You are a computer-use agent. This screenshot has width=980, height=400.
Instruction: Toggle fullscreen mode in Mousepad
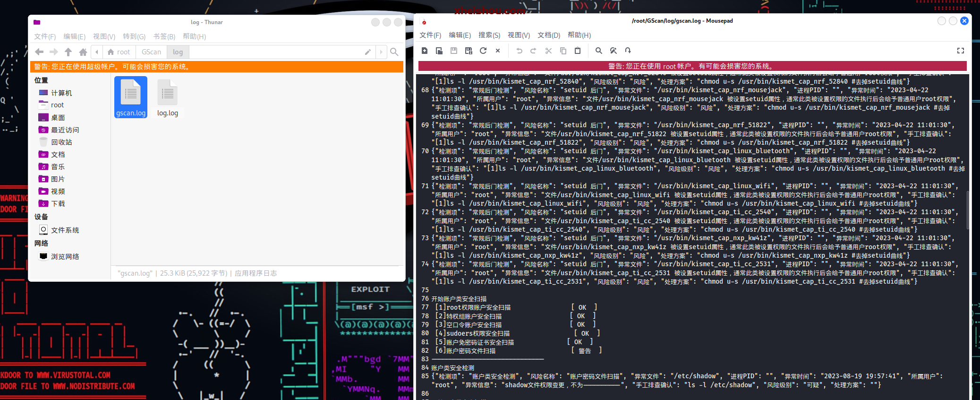click(x=961, y=51)
